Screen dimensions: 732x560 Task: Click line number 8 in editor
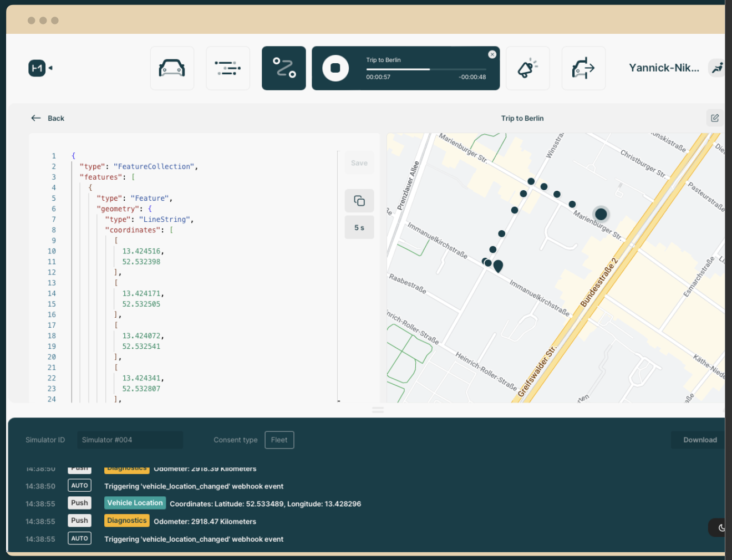54,230
